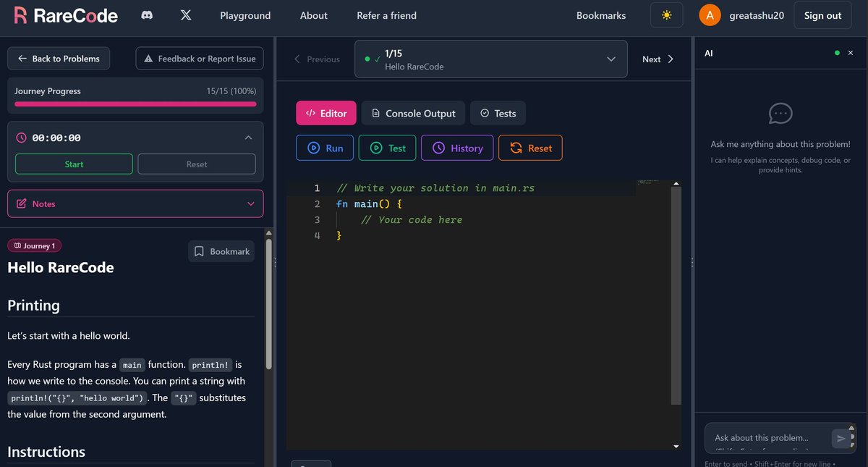Viewport: 868px width, 467px height.
Task: Click the timer clock icon
Action: 21,138
